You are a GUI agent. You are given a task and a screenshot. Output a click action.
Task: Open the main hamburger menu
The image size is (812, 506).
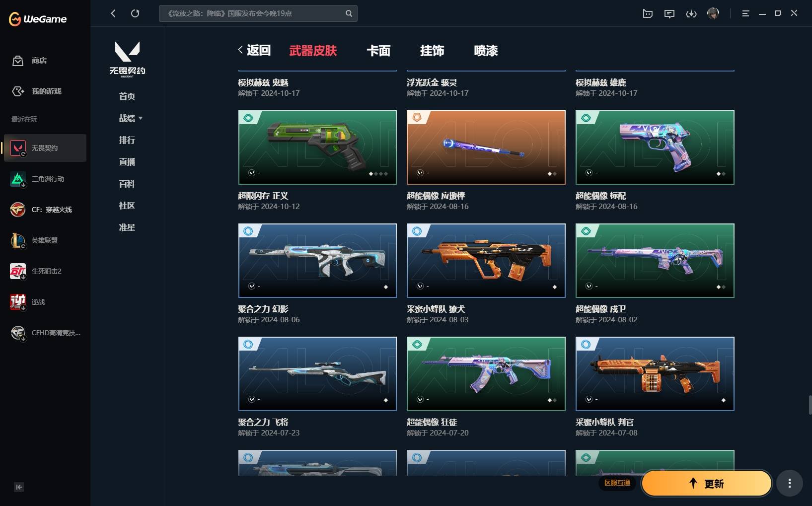(745, 13)
